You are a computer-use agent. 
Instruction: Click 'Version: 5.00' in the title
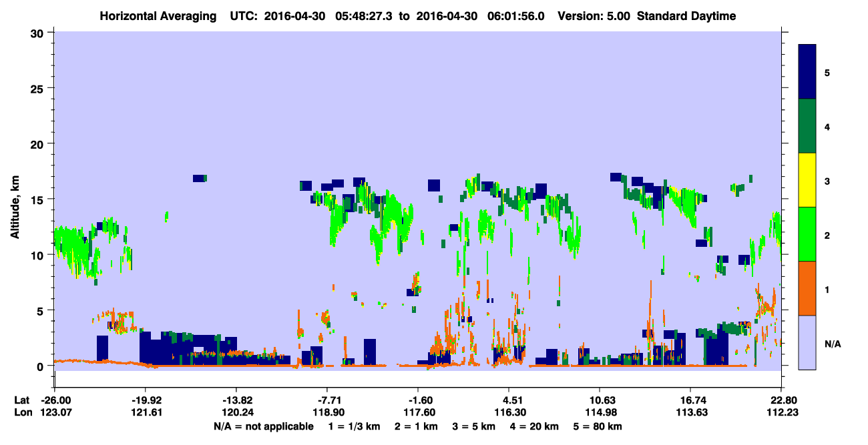[593, 16]
